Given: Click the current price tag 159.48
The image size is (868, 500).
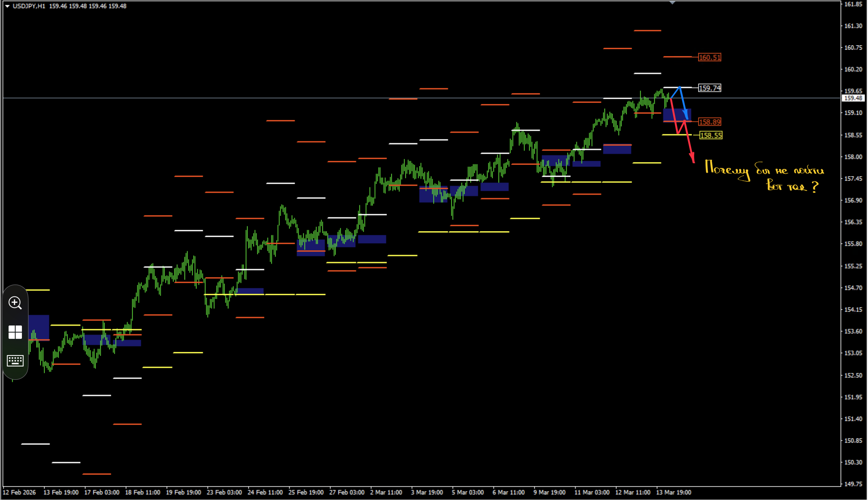Looking at the screenshot, I should click(x=853, y=98).
